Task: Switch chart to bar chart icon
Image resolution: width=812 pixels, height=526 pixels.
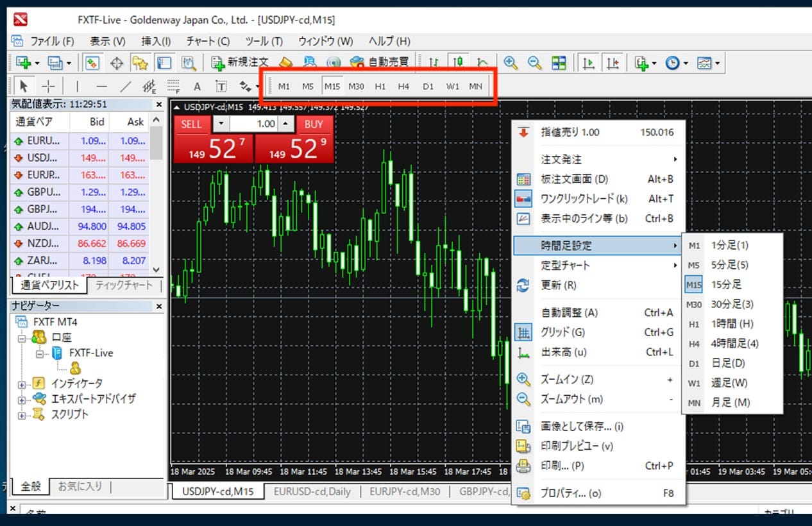Action: tap(434, 62)
